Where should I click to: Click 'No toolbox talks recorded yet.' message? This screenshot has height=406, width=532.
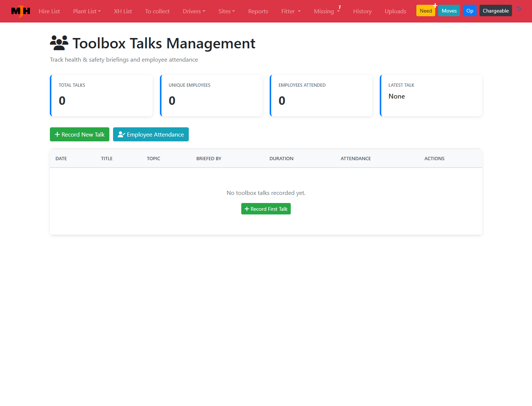click(x=266, y=193)
